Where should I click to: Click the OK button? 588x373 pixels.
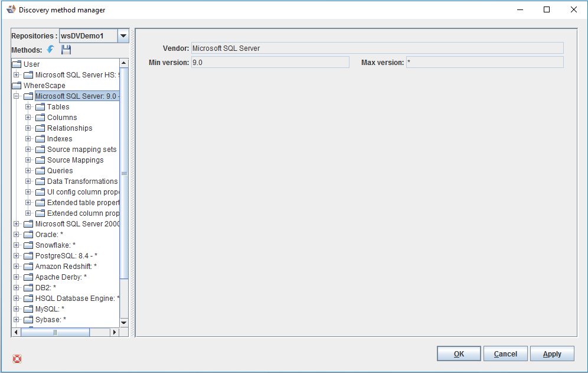click(459, 354)
